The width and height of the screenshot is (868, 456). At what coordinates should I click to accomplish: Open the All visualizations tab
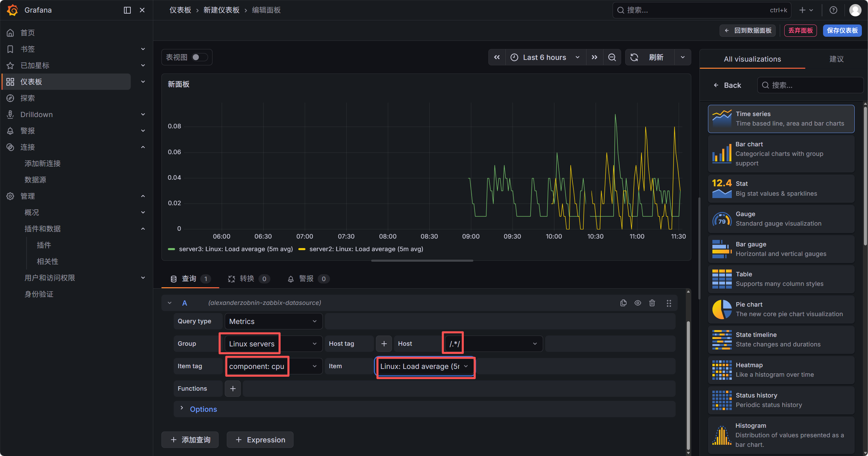tap(752, 59)
